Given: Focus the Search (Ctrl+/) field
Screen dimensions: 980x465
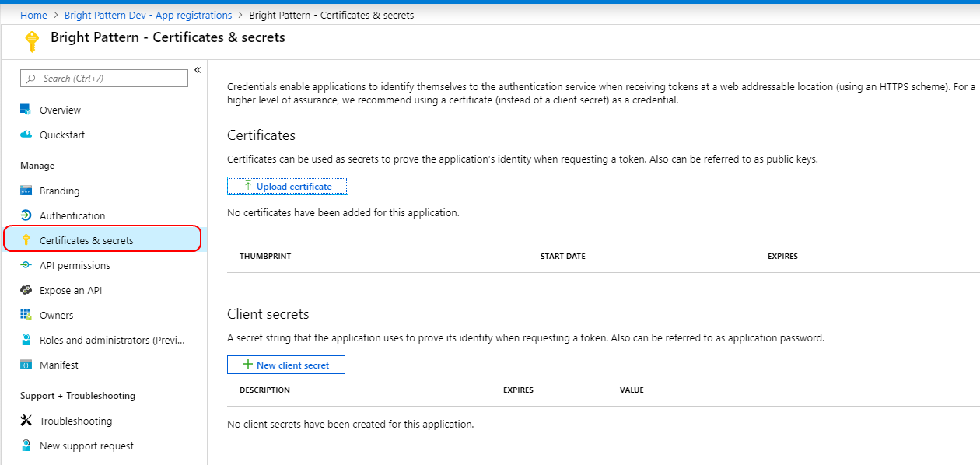Looking at the screenshot, I should (104, 79).
